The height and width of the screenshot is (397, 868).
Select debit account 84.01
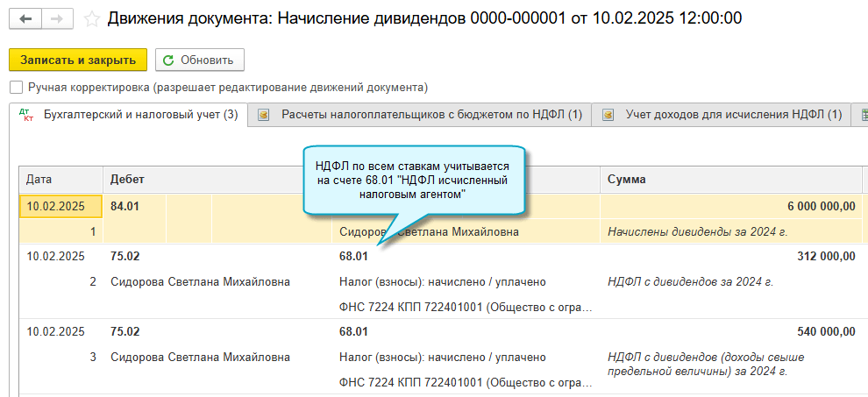coord(125,207)
